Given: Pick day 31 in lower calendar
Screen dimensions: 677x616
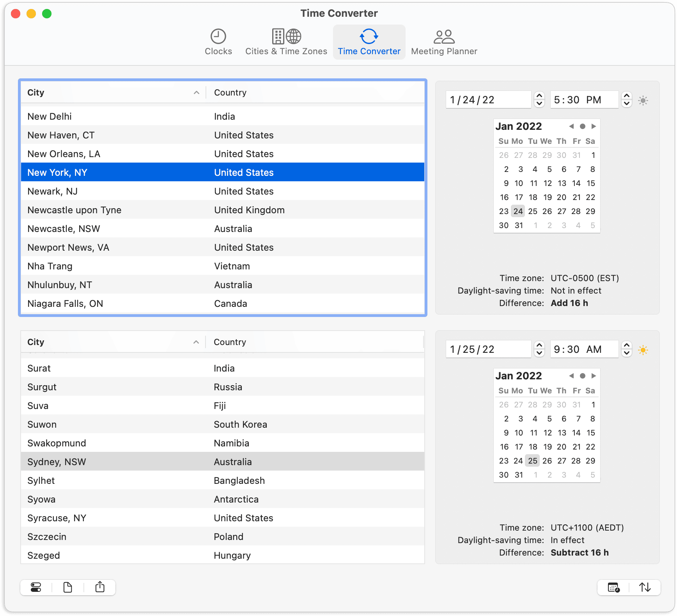Looking at the screenshot, I should pyautogui.click(x=518, y=475).
